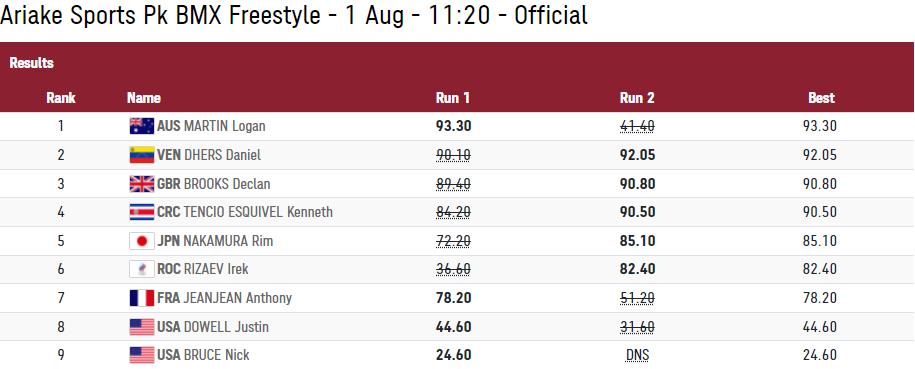The image size is (915, 369).
Task: Click the Venezuelan flag next to DHERS
Action: point(142,155)
